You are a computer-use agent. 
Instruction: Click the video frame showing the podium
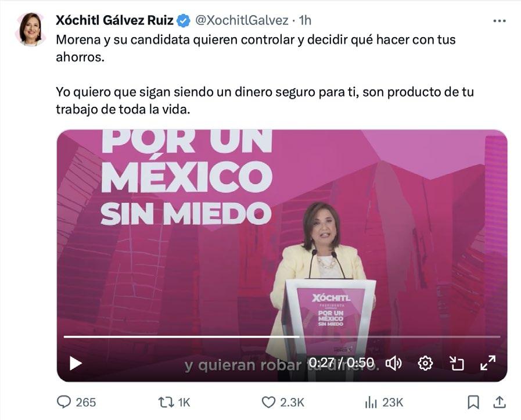(282, 232)
